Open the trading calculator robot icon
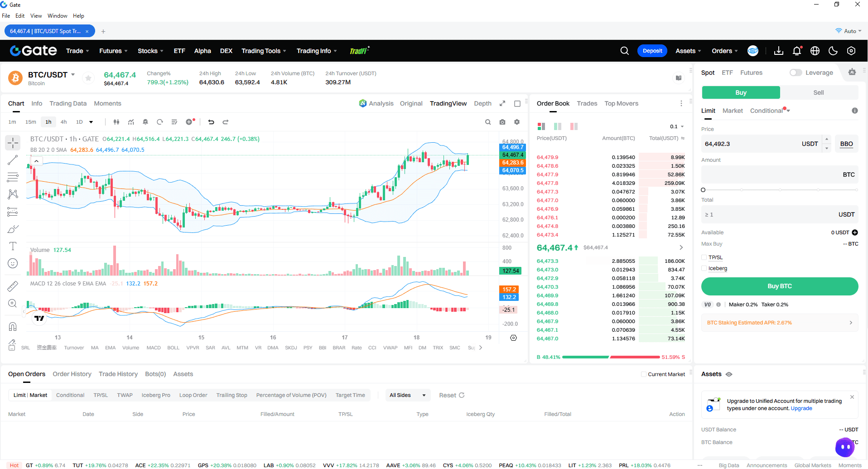 [x=852, y=72]
